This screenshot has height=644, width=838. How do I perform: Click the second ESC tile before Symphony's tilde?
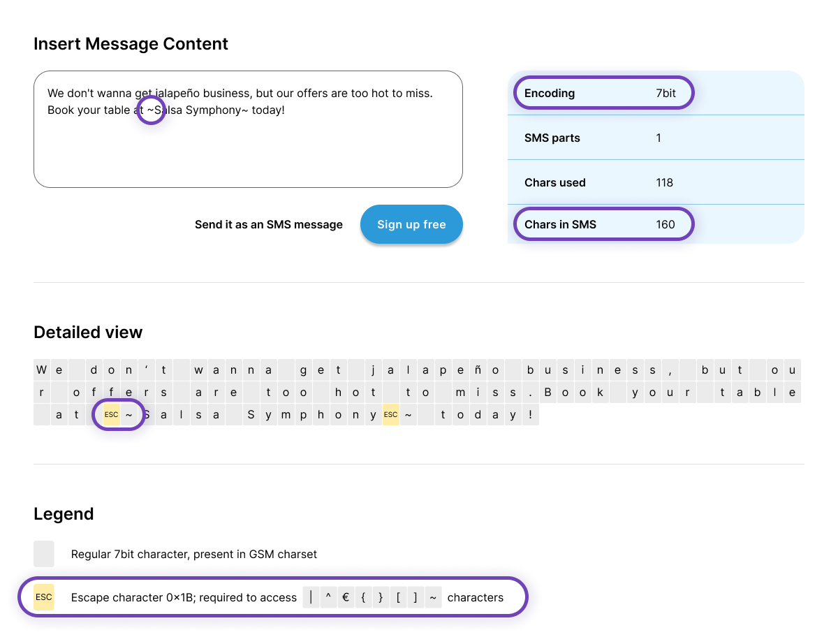(390, 414)
